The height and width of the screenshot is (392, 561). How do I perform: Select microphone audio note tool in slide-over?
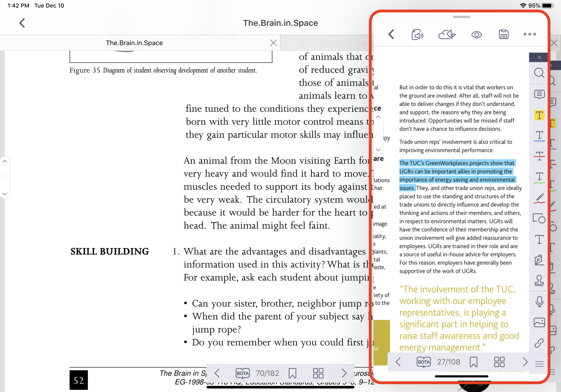click(x=539, y=302)
